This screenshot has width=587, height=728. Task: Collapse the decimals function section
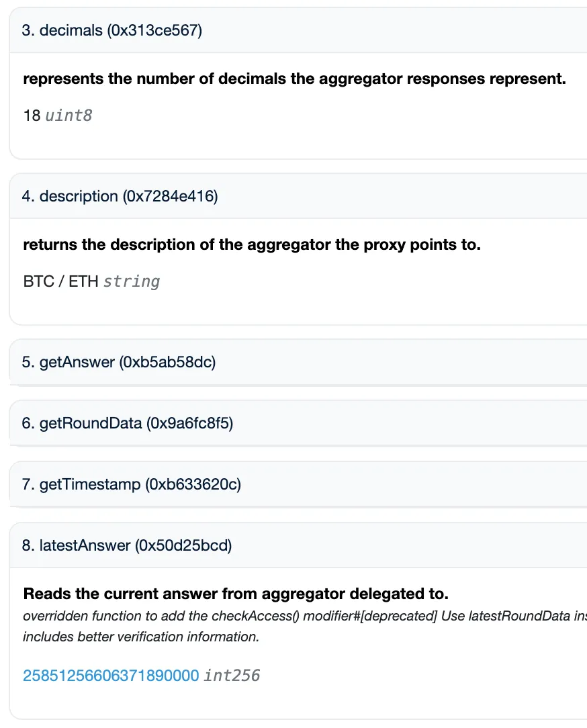(111, 31)
